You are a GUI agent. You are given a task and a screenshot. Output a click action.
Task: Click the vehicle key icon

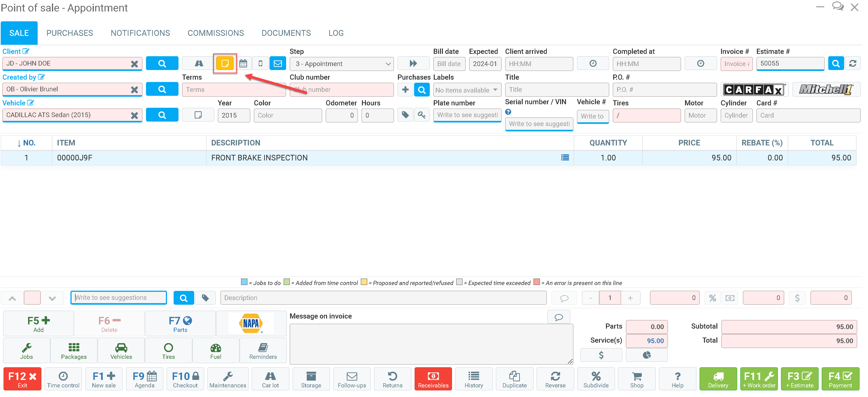tap(422, 115)
